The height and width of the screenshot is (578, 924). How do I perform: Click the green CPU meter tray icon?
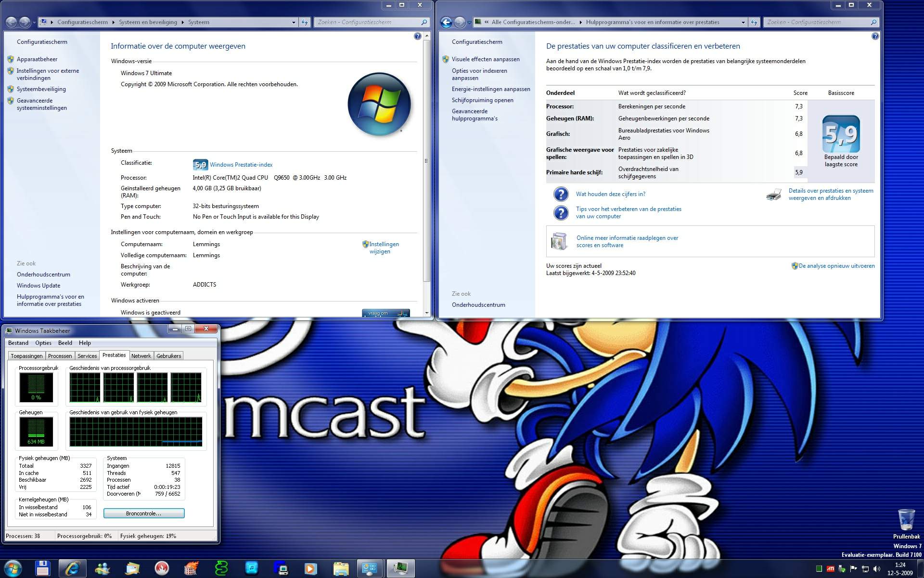click(819, 569)
